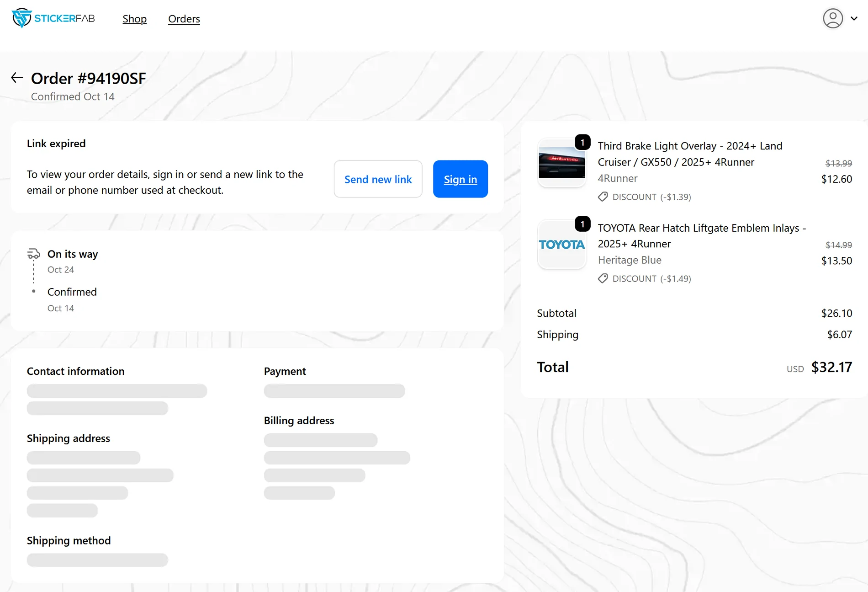Click the On its way status
This screenshot has width=868, height=592.
(x=73, y=254)
